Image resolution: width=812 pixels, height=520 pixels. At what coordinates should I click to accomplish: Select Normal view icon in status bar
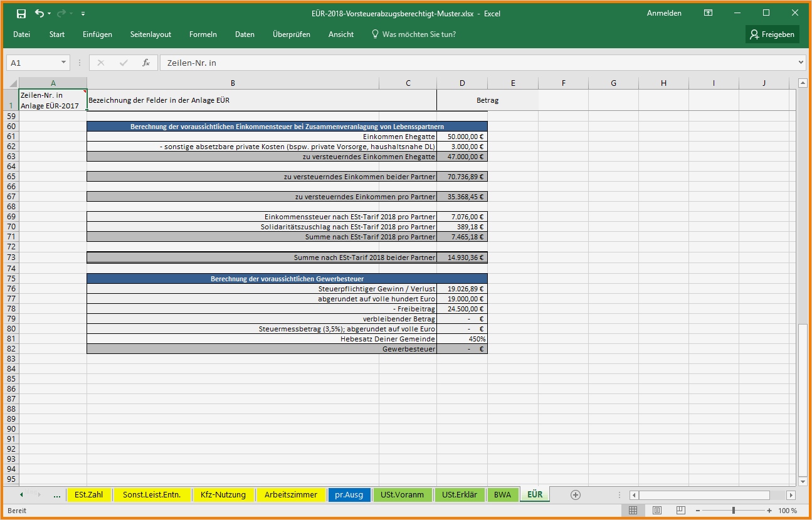633,510
